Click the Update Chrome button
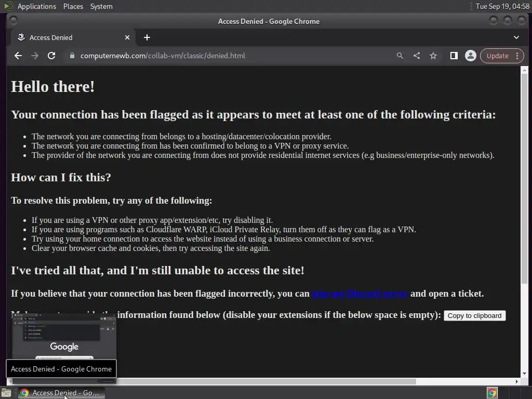This screenshot has width=532, height=399. coord(502,56)
